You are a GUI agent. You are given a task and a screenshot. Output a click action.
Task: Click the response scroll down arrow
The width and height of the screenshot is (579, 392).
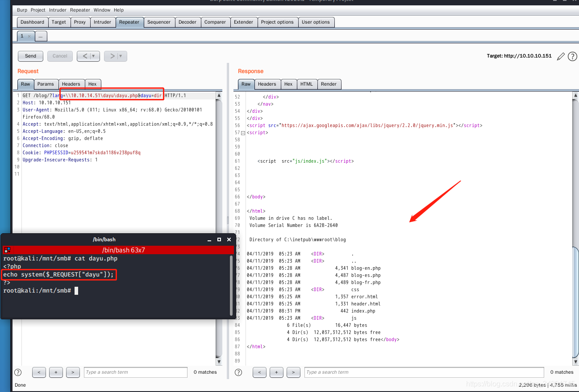[576, 362]
